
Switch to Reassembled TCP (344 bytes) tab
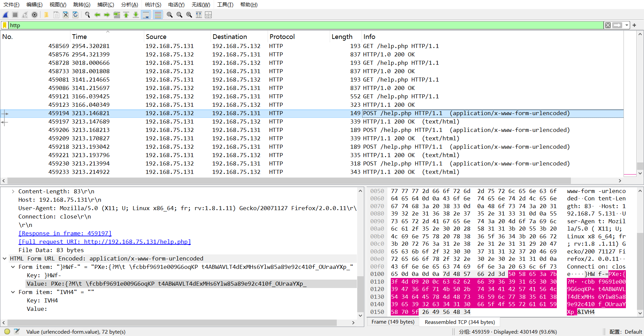[x=460, y=322]
